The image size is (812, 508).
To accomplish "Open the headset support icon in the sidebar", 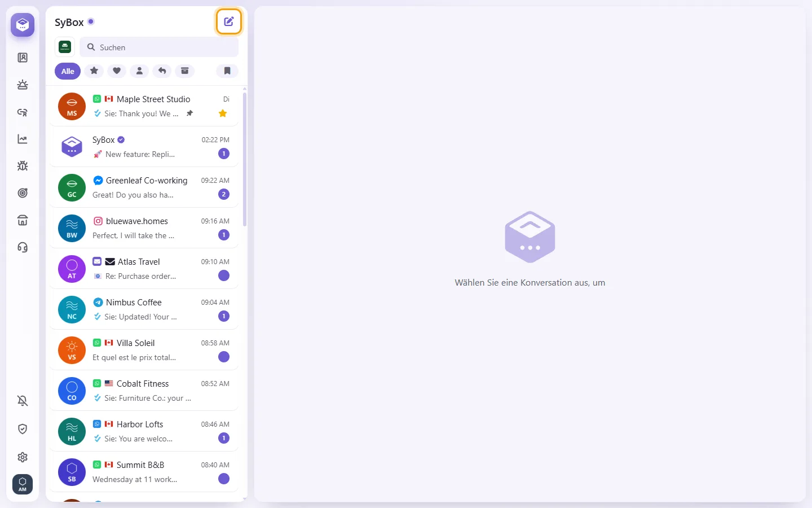I will [23, 247].
